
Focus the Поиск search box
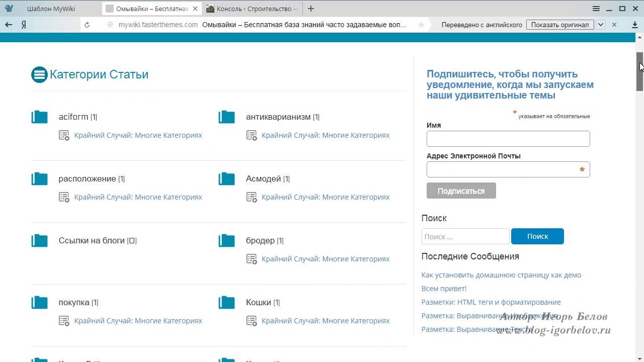[465, 236]
